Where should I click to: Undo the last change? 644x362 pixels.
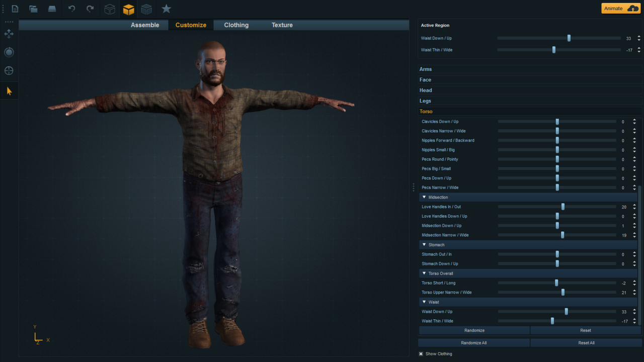pyautogui.click(x=70, y=9)
